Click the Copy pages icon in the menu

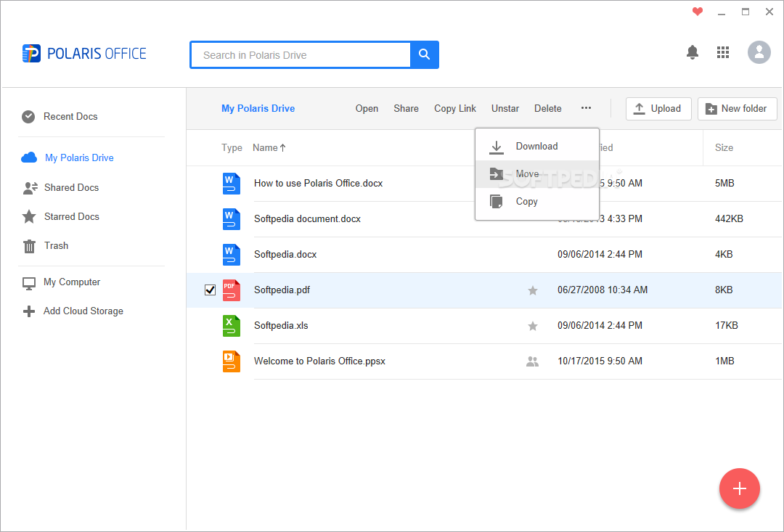coord(496,202)
